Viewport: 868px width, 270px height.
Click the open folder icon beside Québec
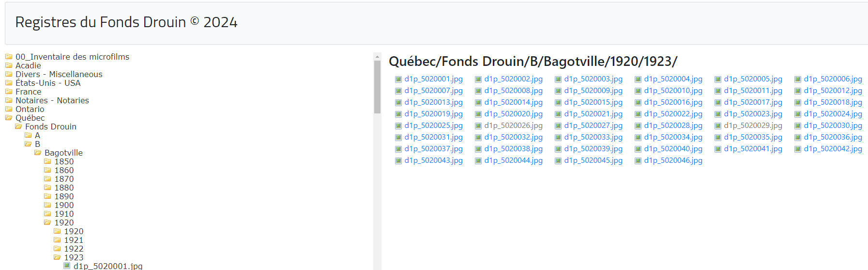(x=9, y=118)
